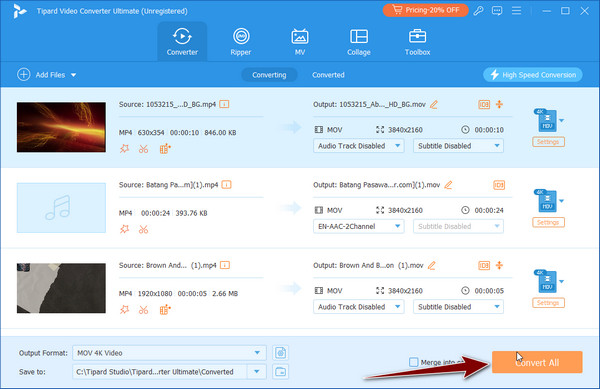600x389 pixels.
Task: Click the Convert All button
Action: pyautogui.click(x=537, y=362)
